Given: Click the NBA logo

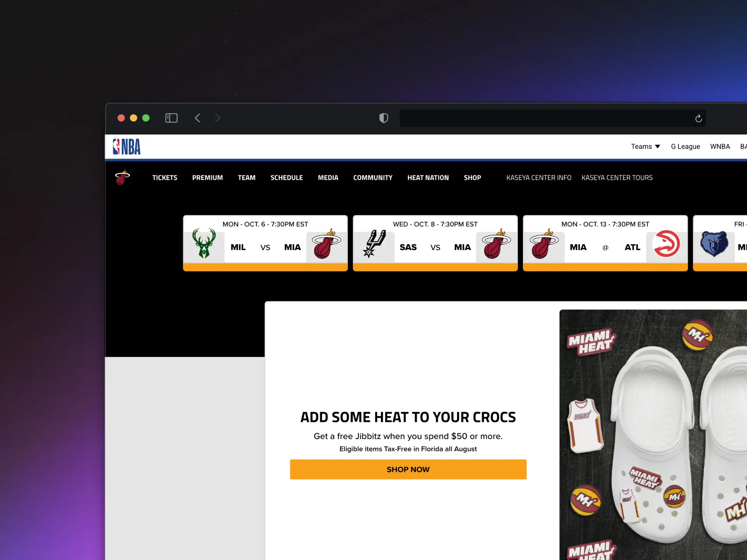Looking at the screenshot, I should pyautogui.click(x=126, y=147).
